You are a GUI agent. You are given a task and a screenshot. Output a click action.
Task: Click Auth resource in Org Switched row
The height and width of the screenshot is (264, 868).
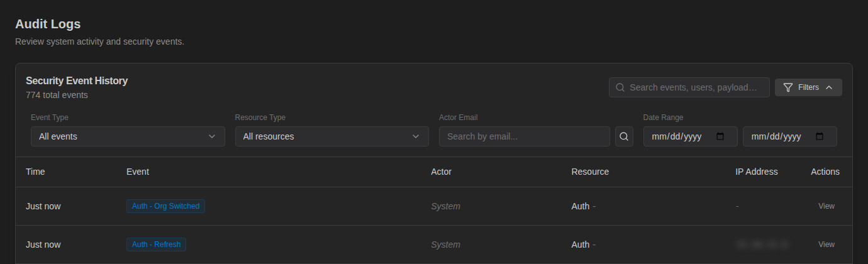(x=581, y=206)
